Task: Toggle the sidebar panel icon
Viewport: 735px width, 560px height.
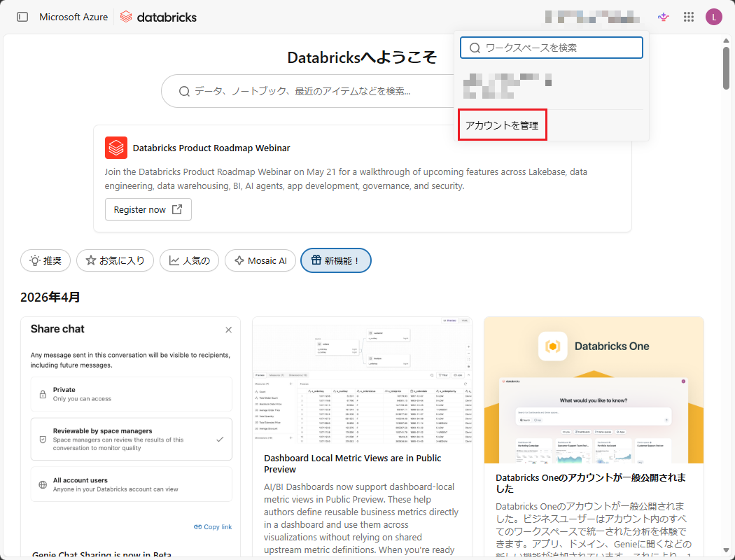Action: click(x=22, y=17)
